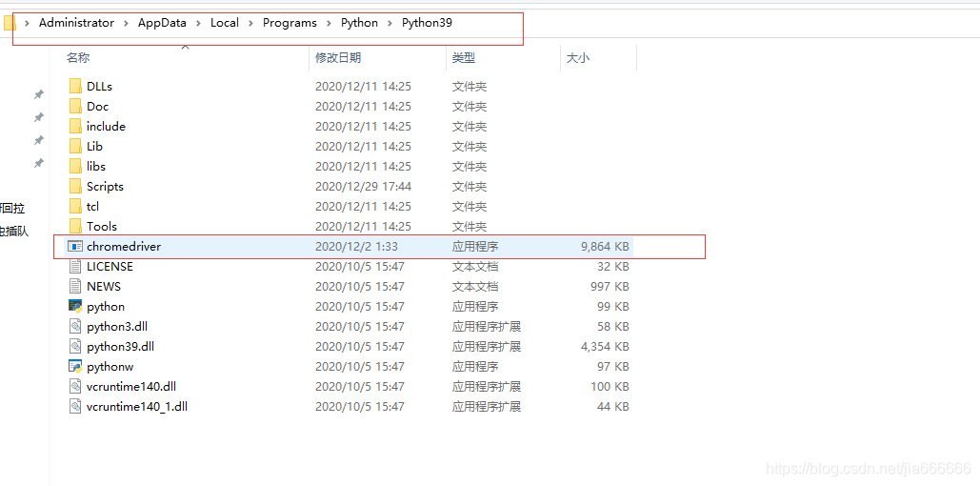Click the Tools folder icon
980x486 pixels.
point(75,227)
